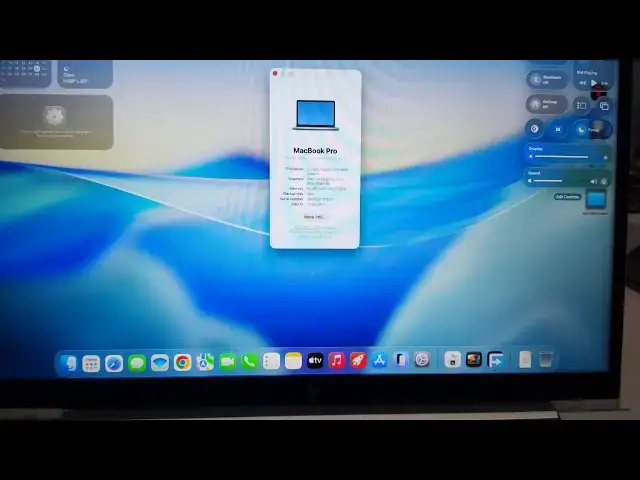Open FaceTime from the dock
The width and height of the screenshot is (640, 480).
(227, 362)
